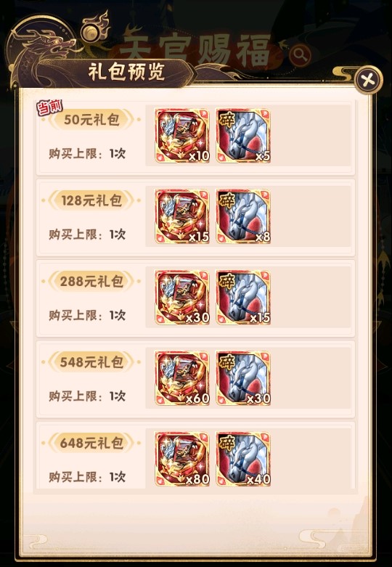Choose the 548元礼包 label
The height and width of the screenshot is (567, 392).
91,362
